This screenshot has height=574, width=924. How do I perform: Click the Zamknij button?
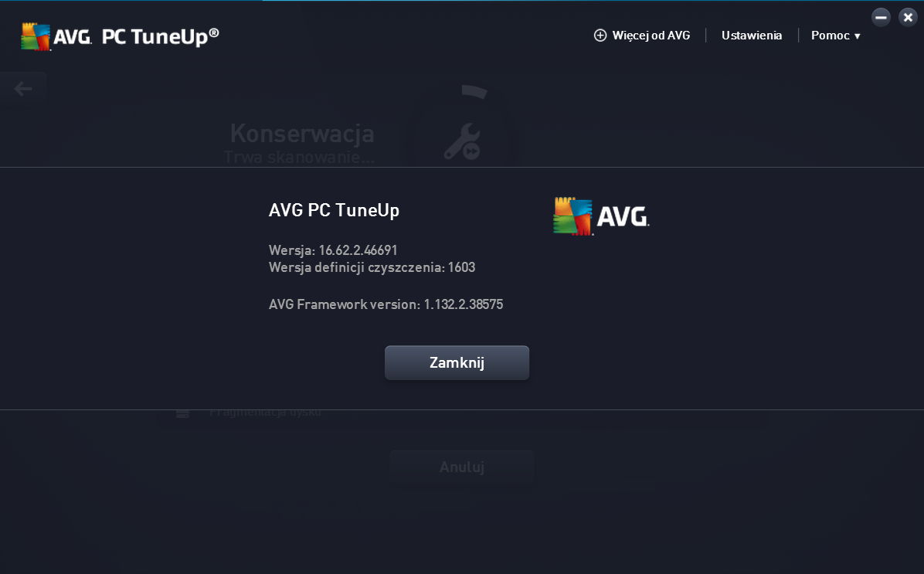457,362
